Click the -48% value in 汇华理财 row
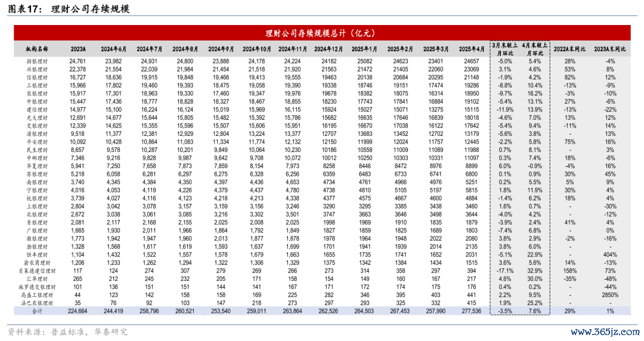Viewport: 644px width, 341px height. [610, 279]
